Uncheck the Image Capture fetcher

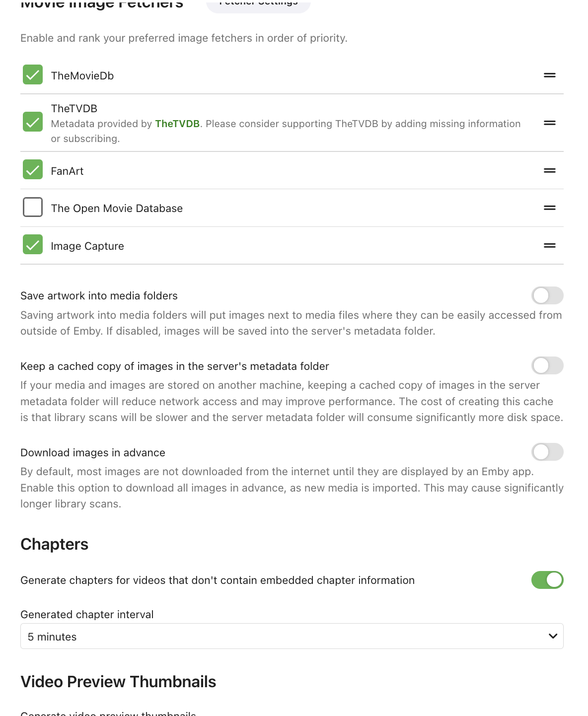pos(33,245)
